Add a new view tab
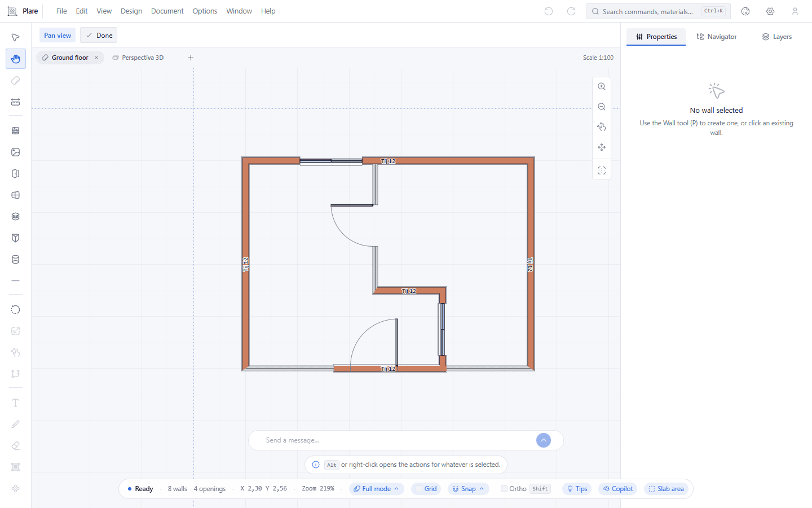Screen dimensions: 812x508 (191, 58)
